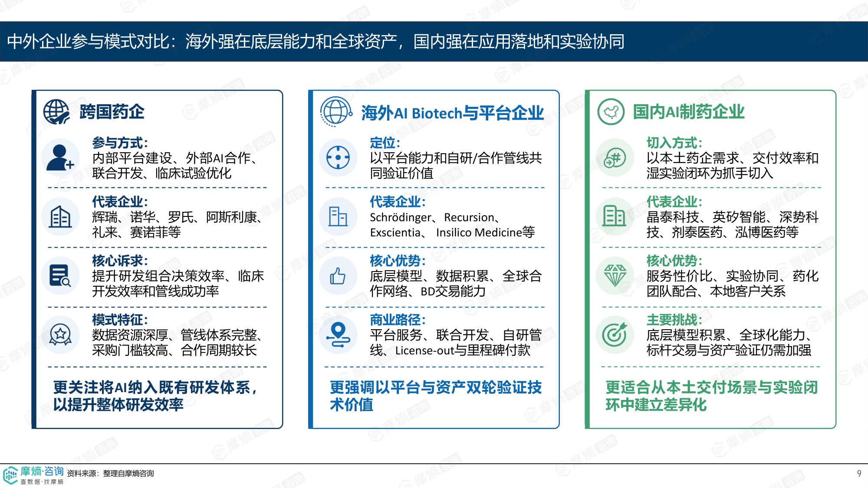
Task: Click the globe airplane icon beside 跨国药企
Action: point(56,112)
